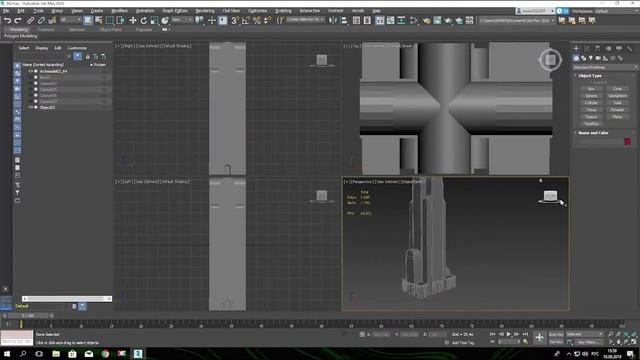Open the Graph Editors menu
The image size is (640, 360).
click(x=175, y=11)
